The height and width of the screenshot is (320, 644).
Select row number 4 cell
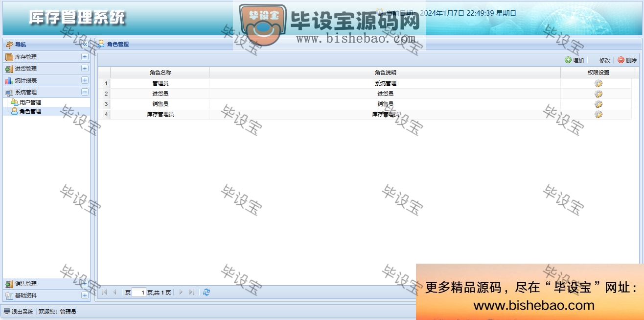coord(105,114)
